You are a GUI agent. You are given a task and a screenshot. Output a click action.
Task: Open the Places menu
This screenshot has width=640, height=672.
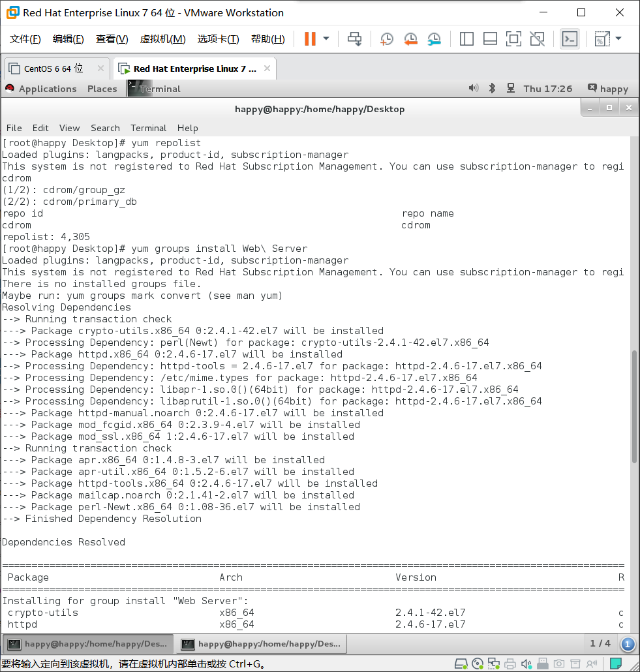(102, 89)
